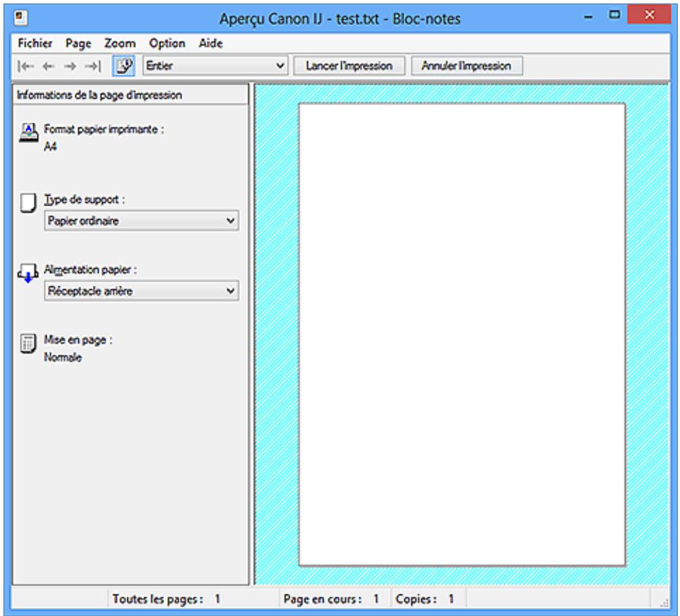Jump to the last page arrow icon
The width and height of the screenshot is (680, 616).
tap(92, 66)
